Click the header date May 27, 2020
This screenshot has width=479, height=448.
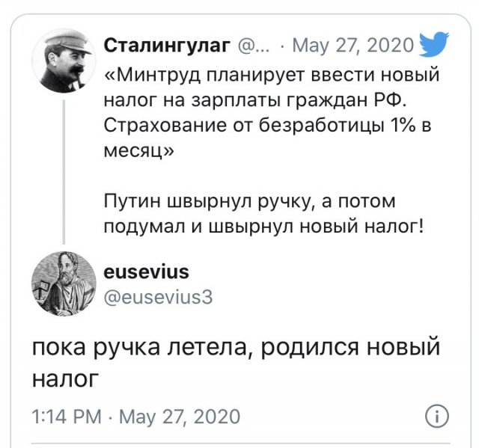pos(353,46)
